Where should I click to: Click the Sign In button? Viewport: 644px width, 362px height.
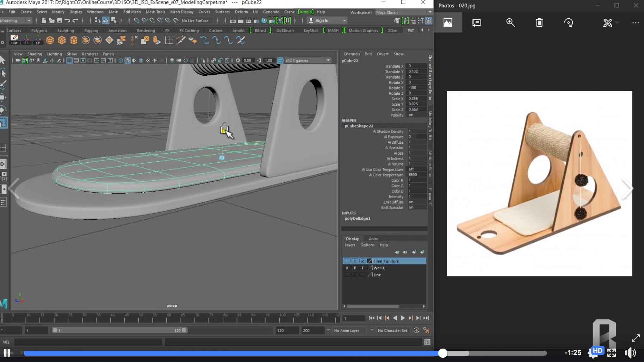[x=321, y=20]
